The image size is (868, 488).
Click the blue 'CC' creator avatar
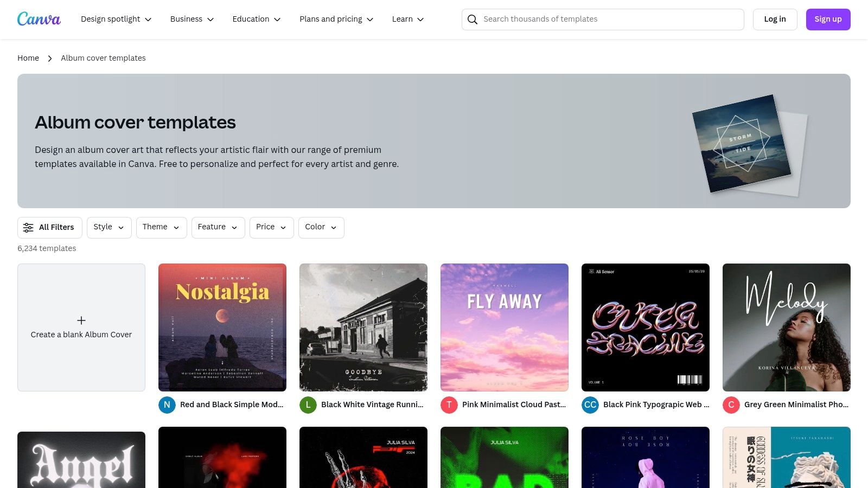pyautogui.click(x=590, y=404)
